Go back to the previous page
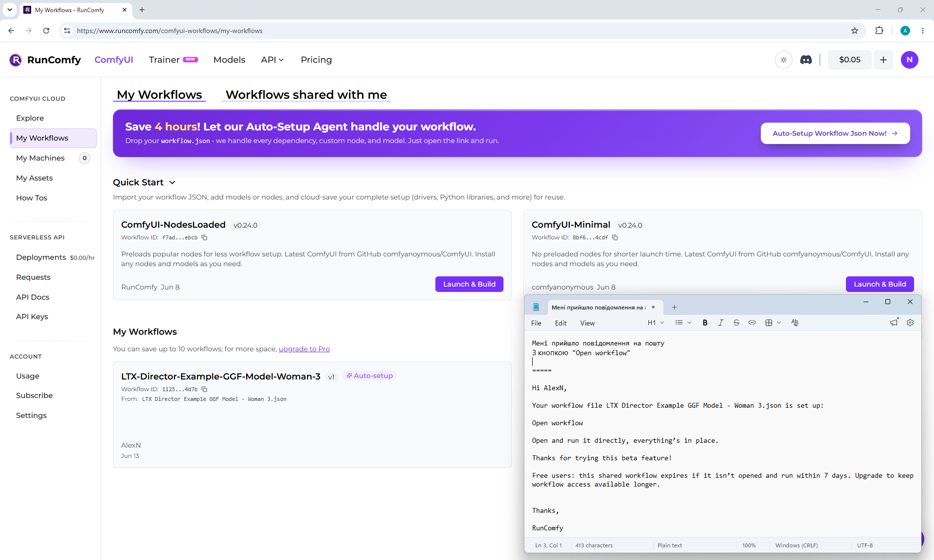This screenshot has height=560, width=934. tap(11, 31)
